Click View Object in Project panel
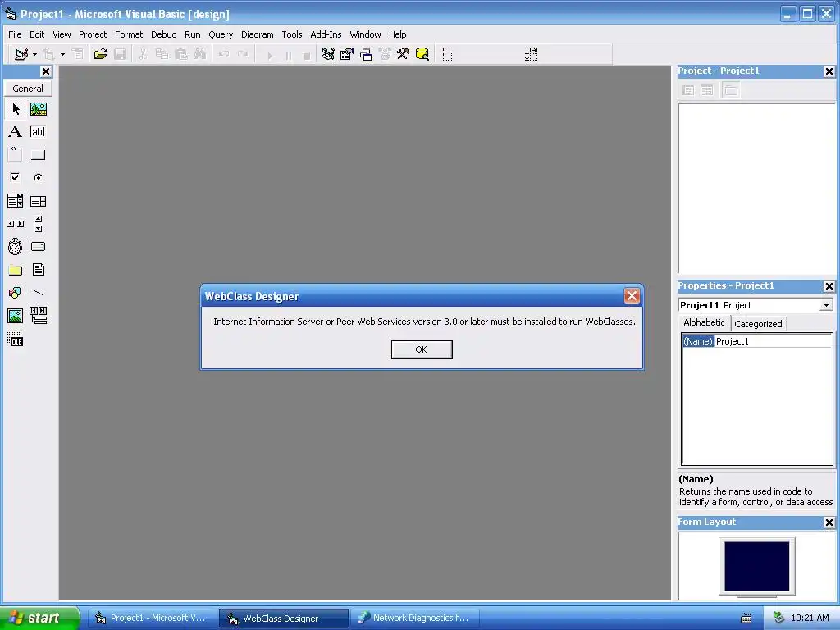 coord(707,90)
